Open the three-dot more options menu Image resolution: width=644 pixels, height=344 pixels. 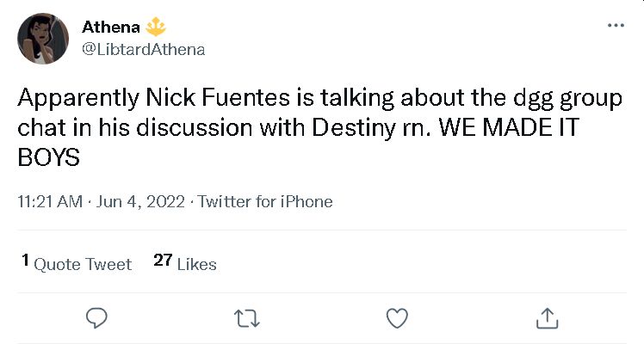click(616, 26)
